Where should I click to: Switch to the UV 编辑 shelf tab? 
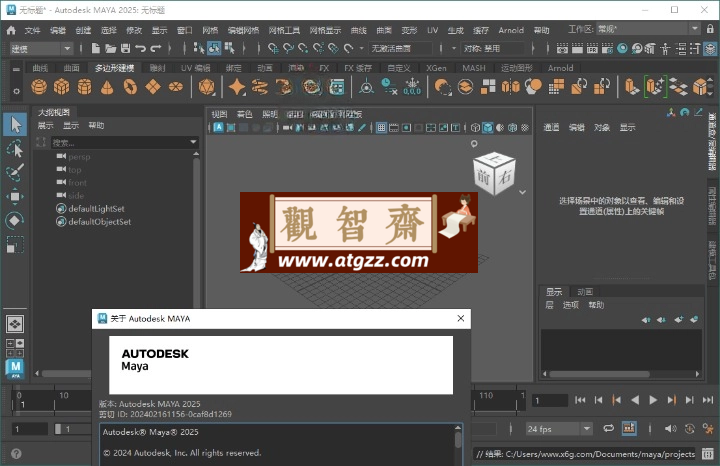tap(196, 68)
